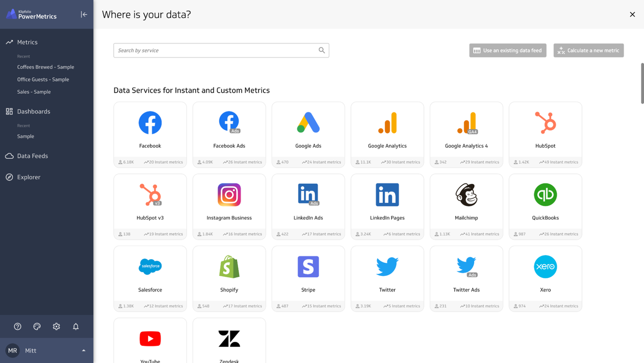The width and height of the screenshot is (644, 363).
Task: Click Use an existing data feed
Action: click(507, 50)
